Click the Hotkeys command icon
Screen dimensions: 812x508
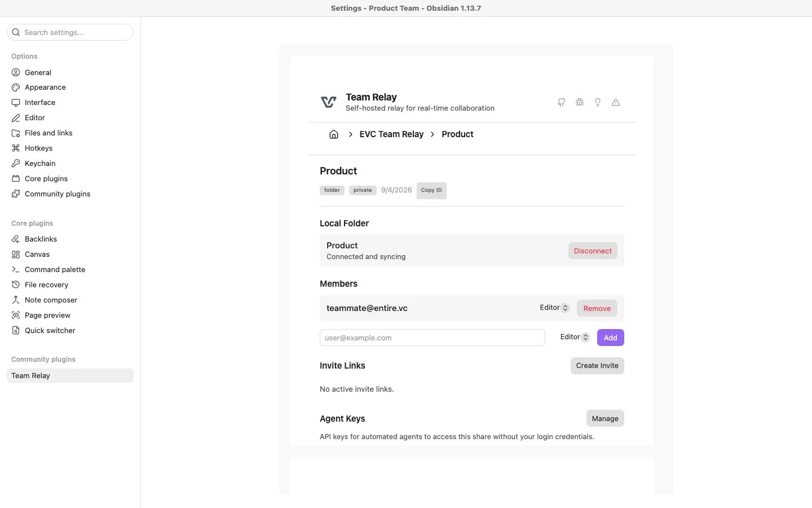pos(16,148)
